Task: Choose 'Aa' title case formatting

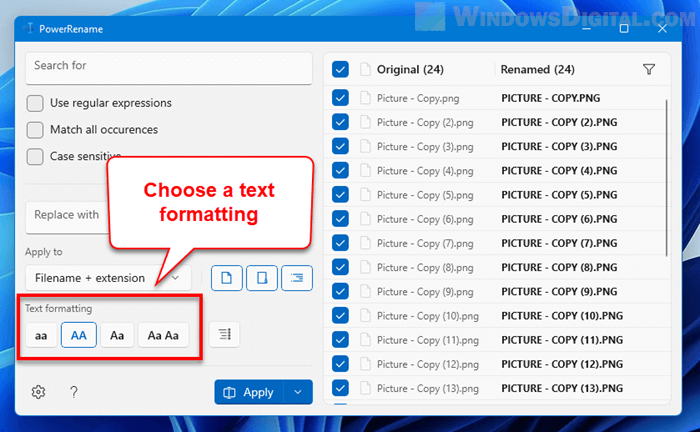Action: coord(116,335)
